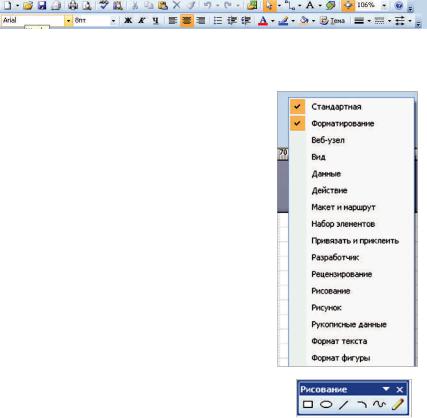Open Print Preview from the standard toolbar
Screen dimensions: 427x418
(x=87, y=5)
